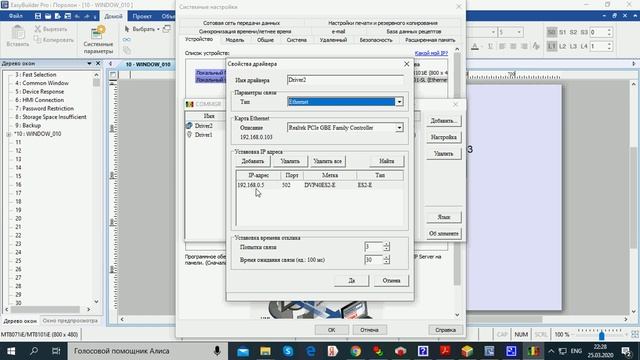
Task: Toggle state S2 button
Action: [573, 32]
